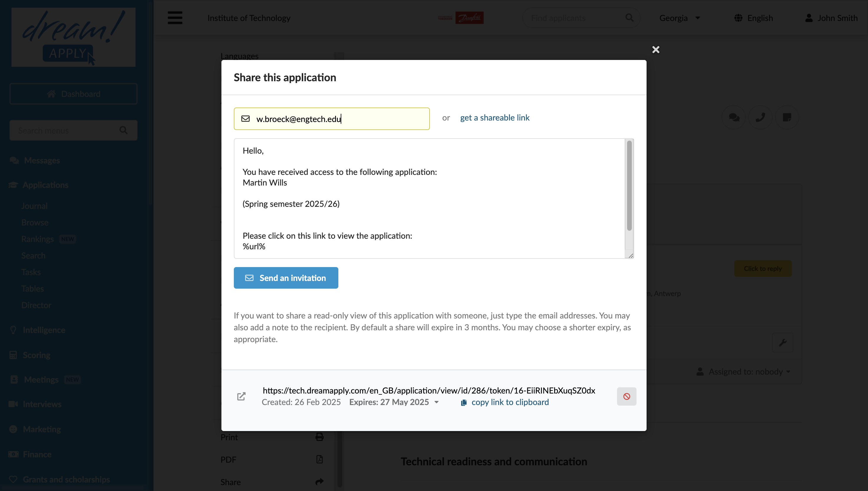Click the search magnifier in Find applicants
This screenshot has width=868, height=491.
[629, 17]
